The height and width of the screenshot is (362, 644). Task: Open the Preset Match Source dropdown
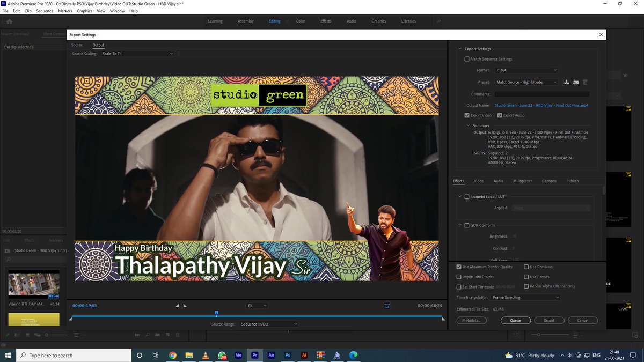(526, 82)
